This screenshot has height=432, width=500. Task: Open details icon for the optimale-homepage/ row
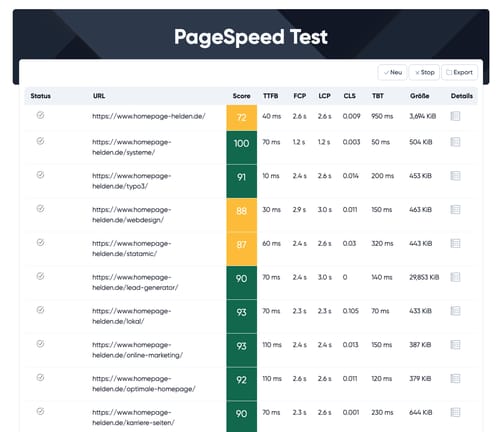pyautogui.click(x=455, y=379)
